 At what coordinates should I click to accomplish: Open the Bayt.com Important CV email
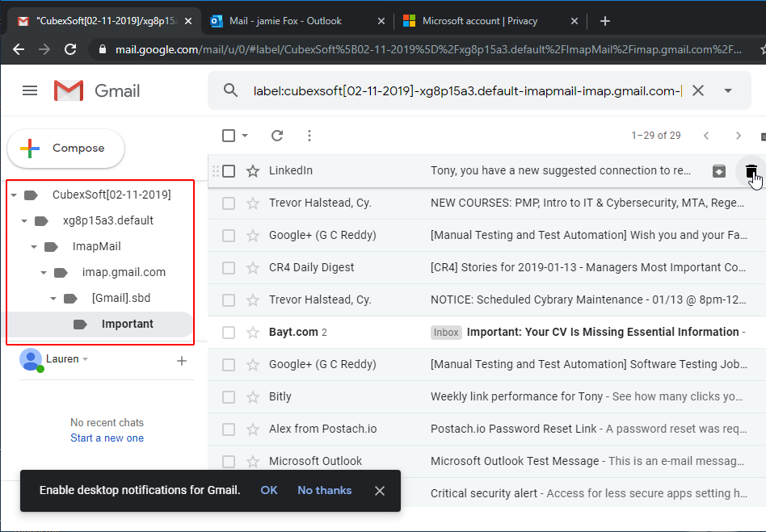click(486, 333)
